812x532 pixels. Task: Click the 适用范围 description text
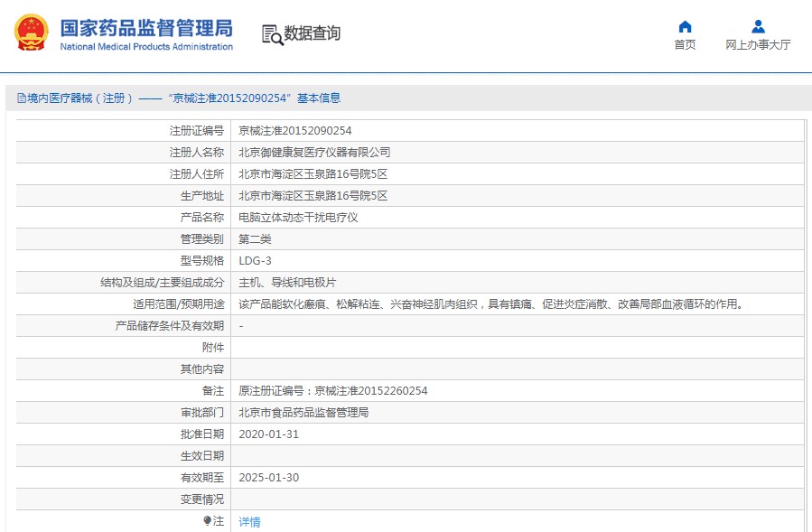click(x=492, y=304)
